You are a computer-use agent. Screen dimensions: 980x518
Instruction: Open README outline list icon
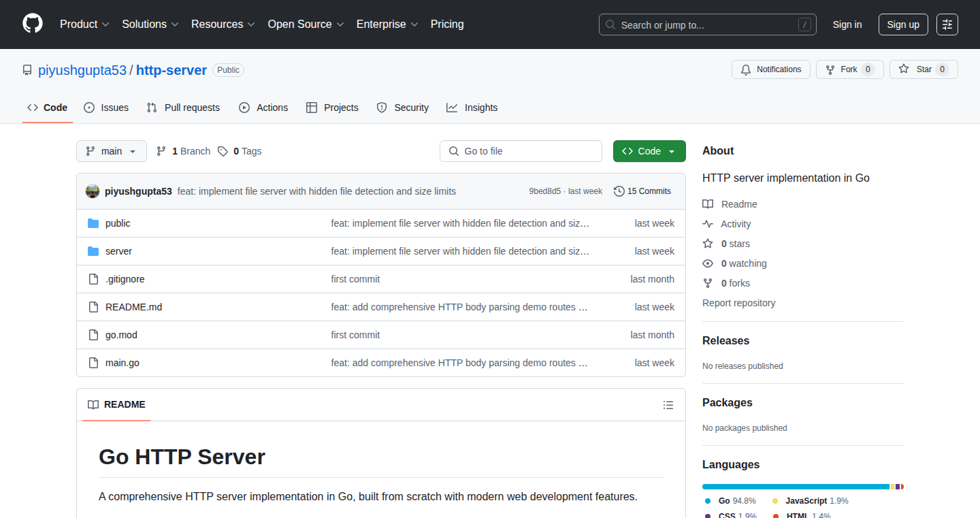point(668,405)
